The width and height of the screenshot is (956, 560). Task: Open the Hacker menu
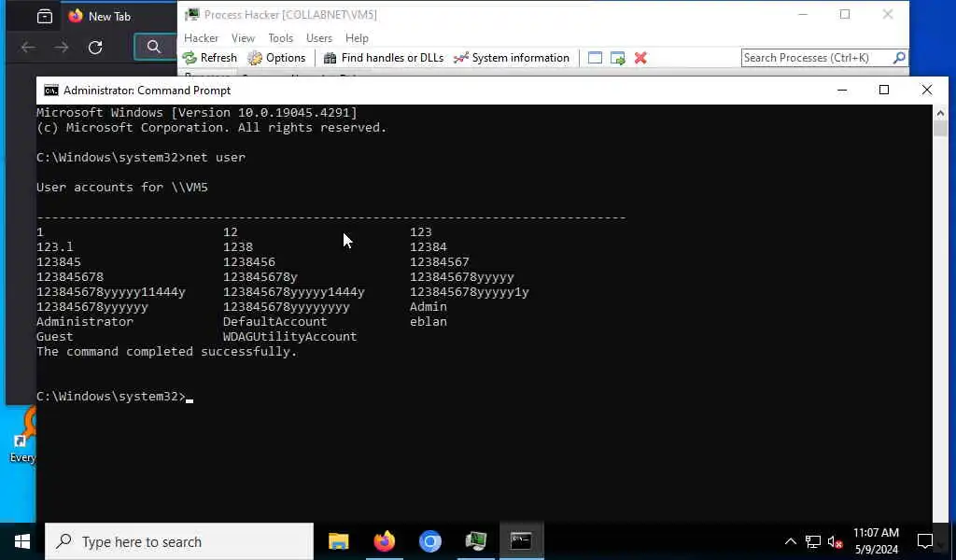(202, 37)
